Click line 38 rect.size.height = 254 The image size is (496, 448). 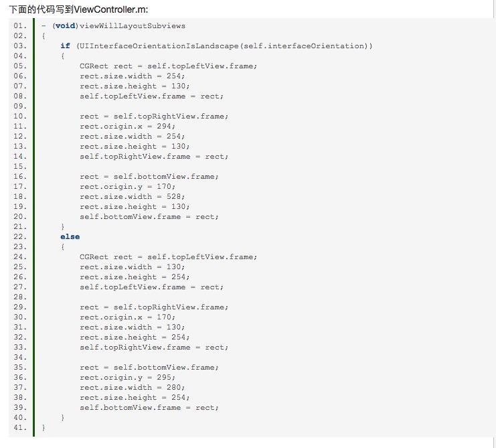(135, 397)
